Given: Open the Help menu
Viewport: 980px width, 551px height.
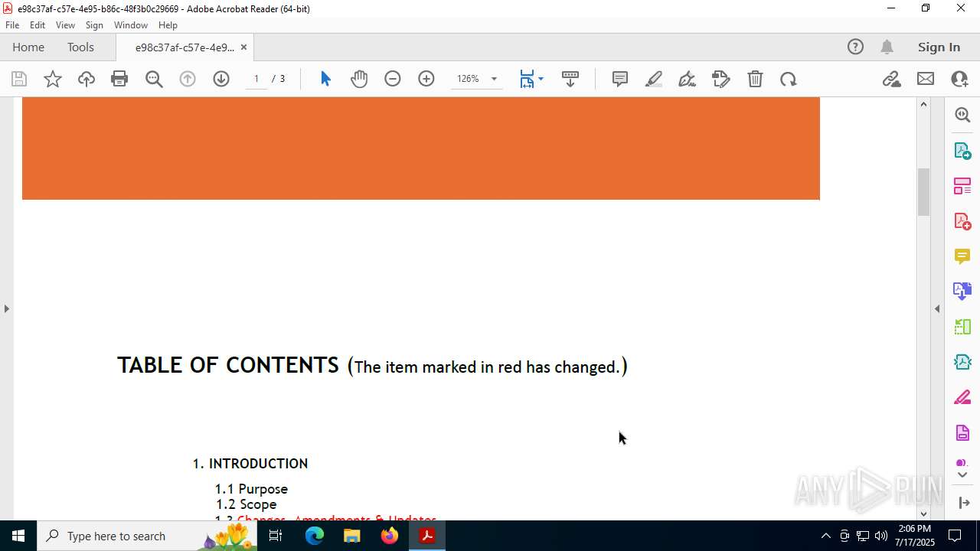Looking at the screenshot, I should tap(168, 25).
